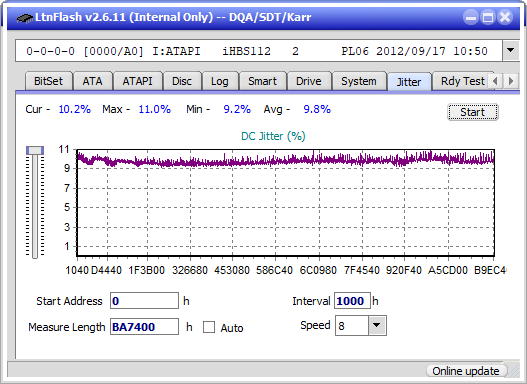Click the x-axis label 1F3B00

(x=147, y=270)
